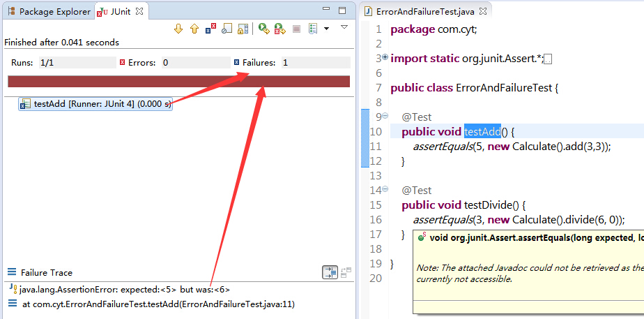Image resolution: width=644 pixels, height=319 pixels.
Task: Click the AssertionError exception icon
Action: point(13,288)
